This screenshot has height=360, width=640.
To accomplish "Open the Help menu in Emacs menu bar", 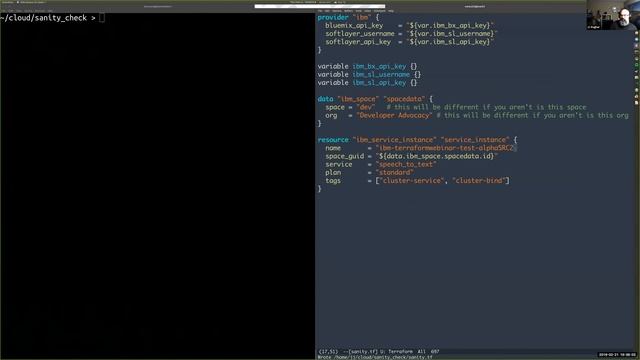I will [x=391, y=11].
